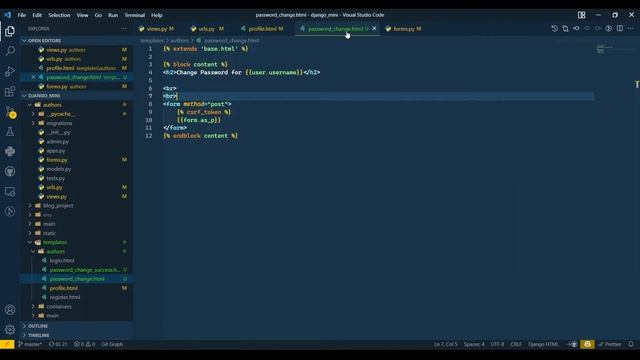Close the password_change.html tab
This screenshot has width=640, height=360.
(x=374, y=29)
